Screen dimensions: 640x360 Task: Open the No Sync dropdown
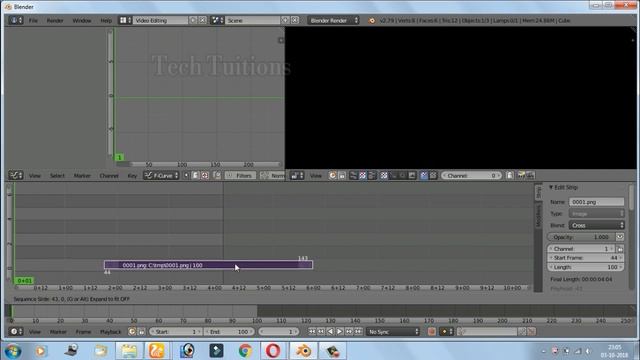[x=393, y=332]
